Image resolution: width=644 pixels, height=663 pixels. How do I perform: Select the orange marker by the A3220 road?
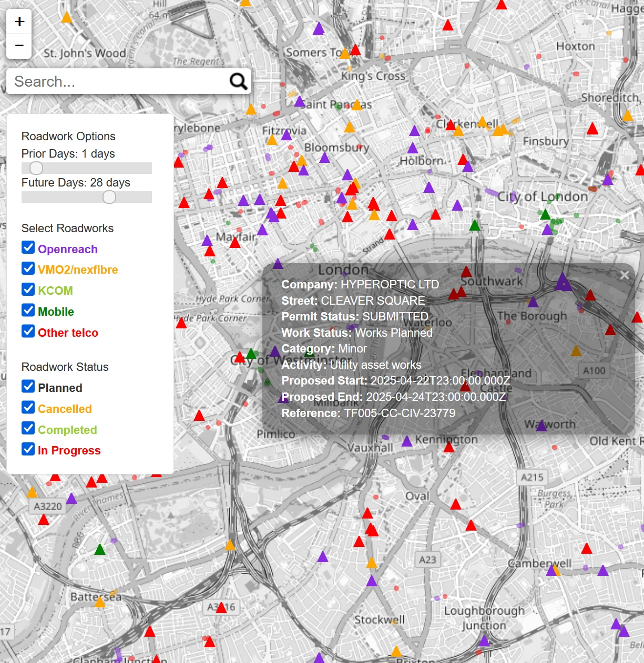[x=33, y=493]
